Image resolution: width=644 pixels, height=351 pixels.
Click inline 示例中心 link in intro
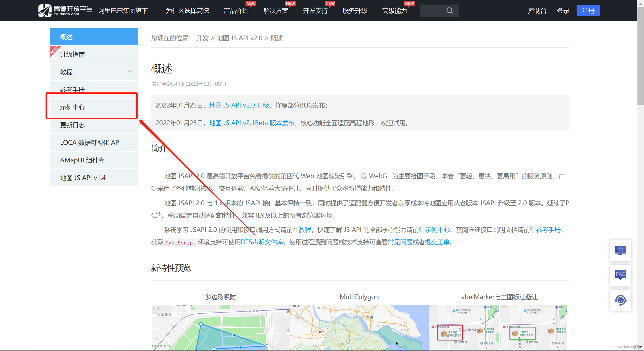point(437,230)
